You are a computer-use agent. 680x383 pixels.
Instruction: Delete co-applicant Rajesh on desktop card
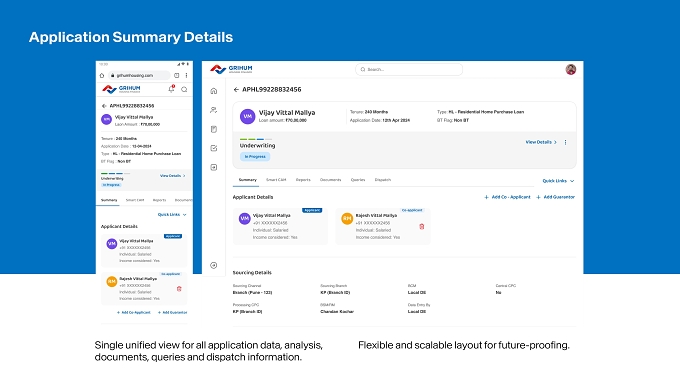coord(422,226)
